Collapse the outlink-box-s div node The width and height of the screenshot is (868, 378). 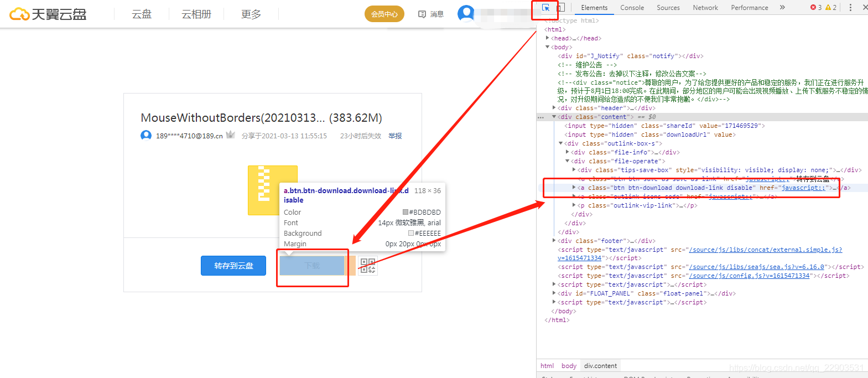tap(561, 143)
